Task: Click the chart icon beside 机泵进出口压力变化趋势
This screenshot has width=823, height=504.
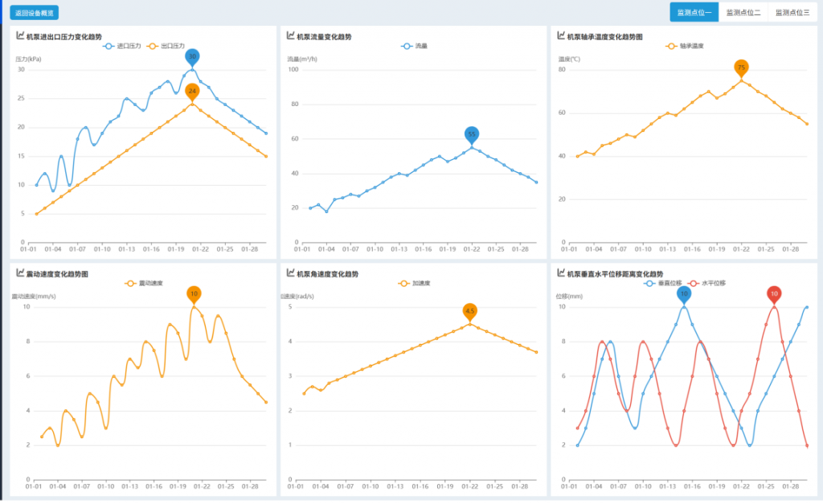Action: pos(20,35)
